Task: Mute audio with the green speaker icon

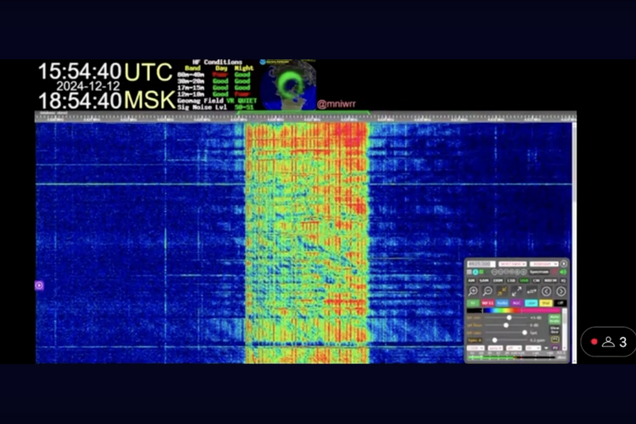Action: point(563,272)
